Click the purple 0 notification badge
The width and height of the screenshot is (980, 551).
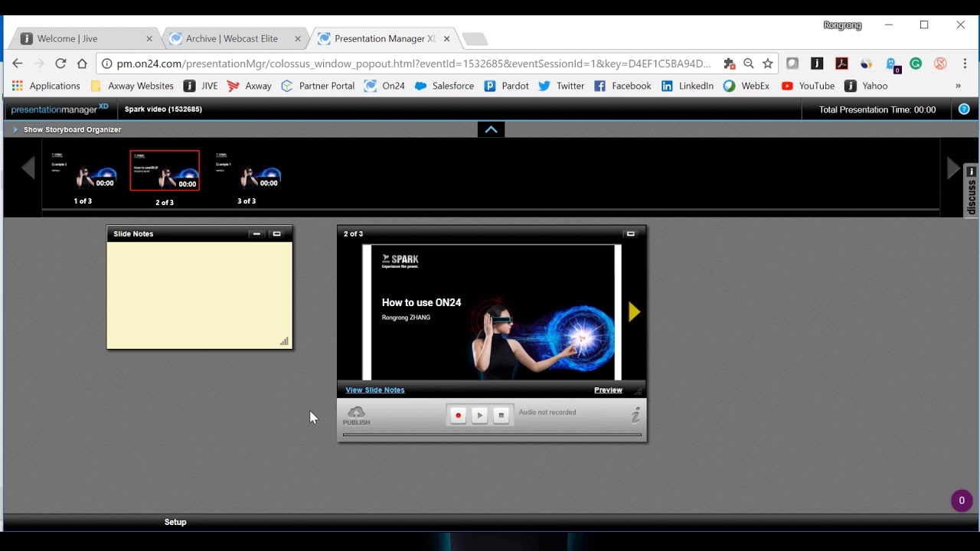[962, 500]
